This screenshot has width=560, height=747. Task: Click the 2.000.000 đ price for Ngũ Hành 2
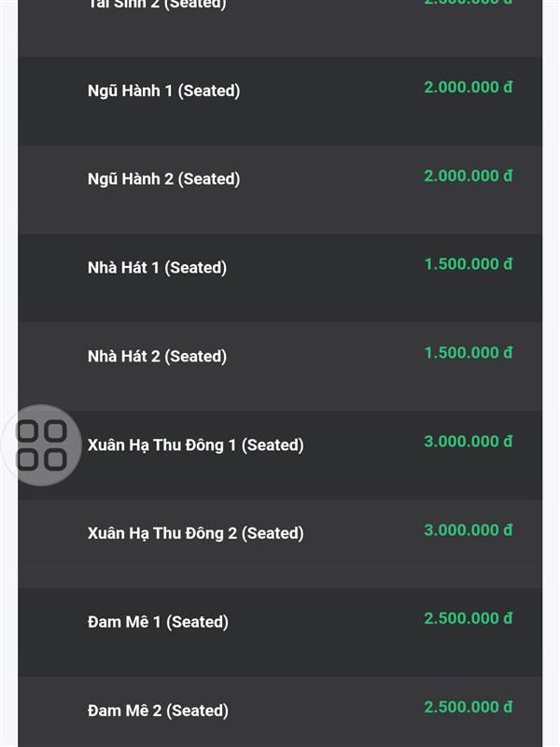tap(469, 176)
